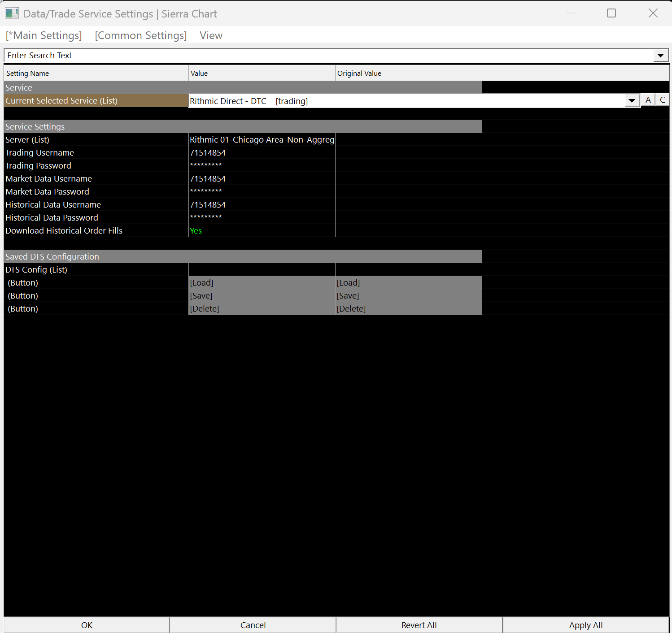
Task: Edit the Historical Data Password value
Action: 262,218
